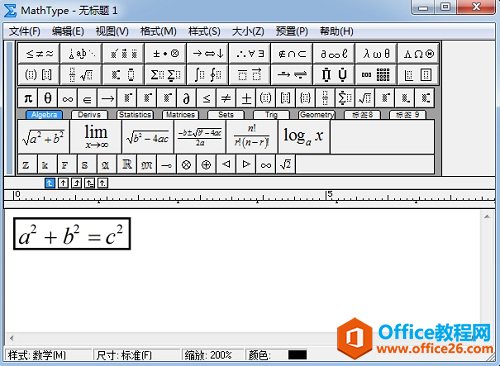
Task: Open the fraction and radical templates palette
Action: tap(81, 74)
